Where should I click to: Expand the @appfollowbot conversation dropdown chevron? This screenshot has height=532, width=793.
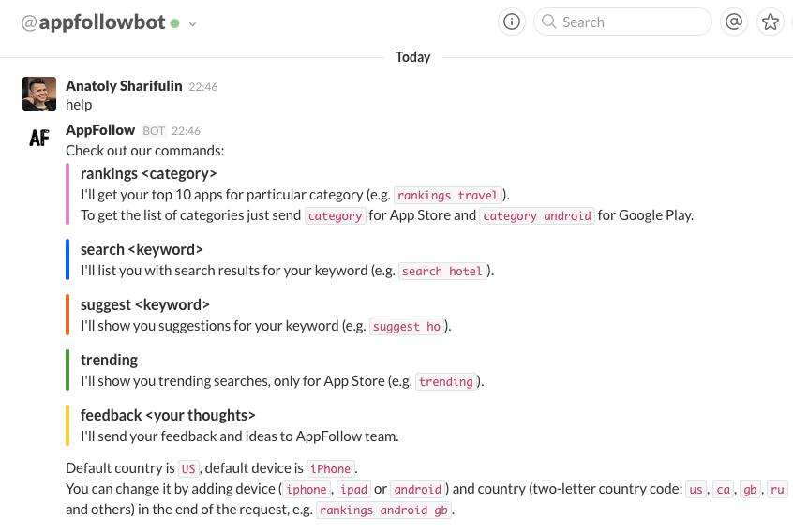(192, 24)
